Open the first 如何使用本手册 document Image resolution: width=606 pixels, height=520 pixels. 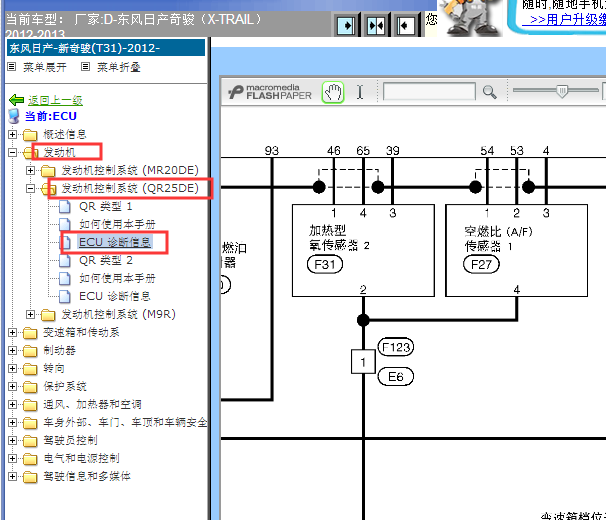(117, 224)
